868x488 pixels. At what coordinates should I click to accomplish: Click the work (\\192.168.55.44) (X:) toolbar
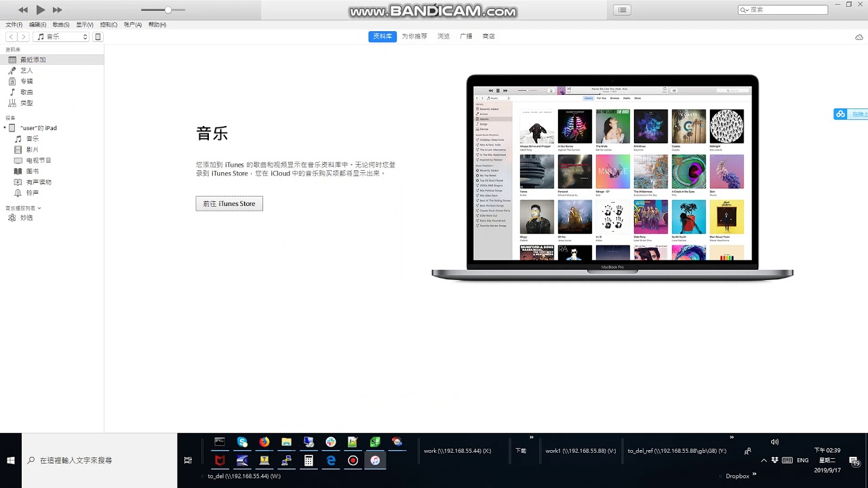coord(457,451)
